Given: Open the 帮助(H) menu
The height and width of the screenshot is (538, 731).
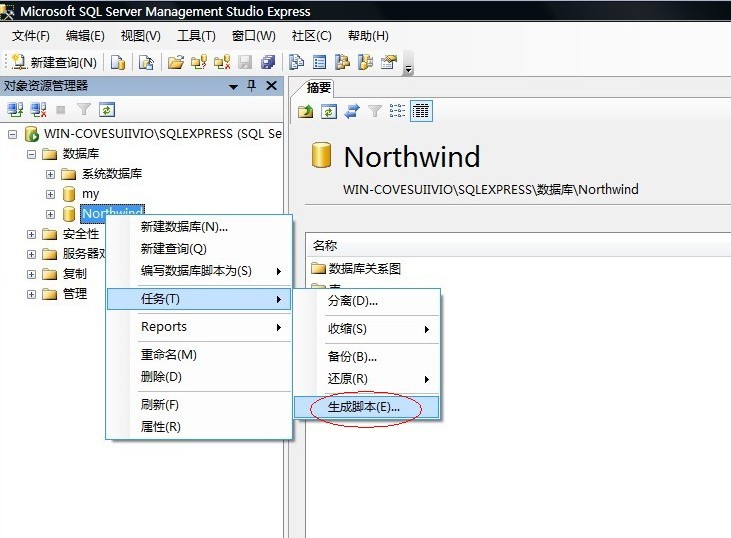Looking at the screenshot, I should (368, 36).
